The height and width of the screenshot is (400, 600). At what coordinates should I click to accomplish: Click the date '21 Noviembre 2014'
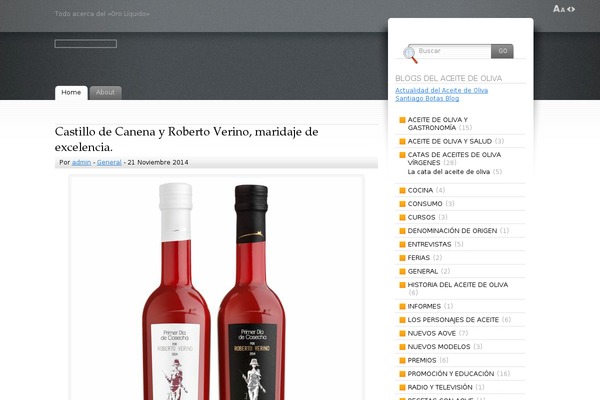point(158,162)
